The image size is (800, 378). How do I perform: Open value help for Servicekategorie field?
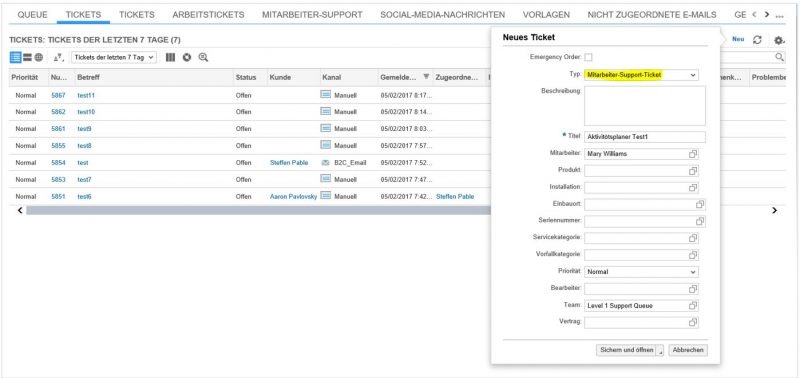pyautogui.click(x=693, y=238)
